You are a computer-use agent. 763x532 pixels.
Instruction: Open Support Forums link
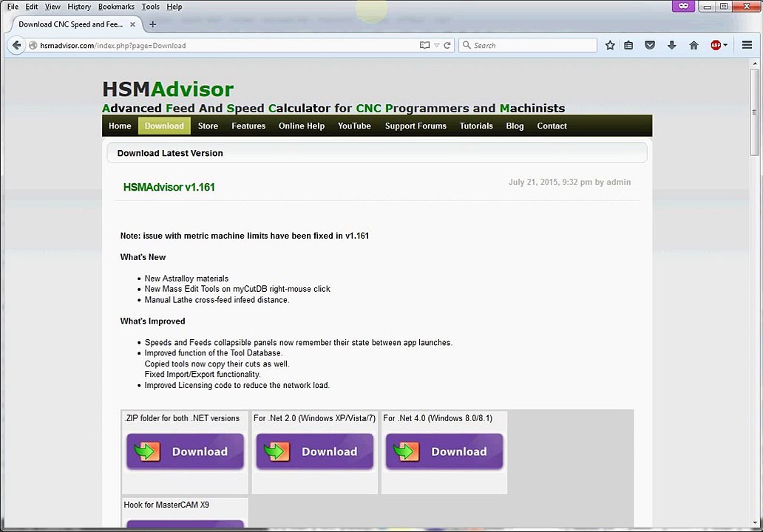(x=416, y=126)
